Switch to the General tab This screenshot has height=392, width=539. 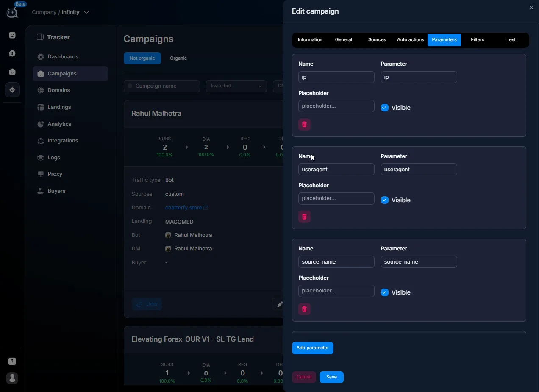point(343,40)
